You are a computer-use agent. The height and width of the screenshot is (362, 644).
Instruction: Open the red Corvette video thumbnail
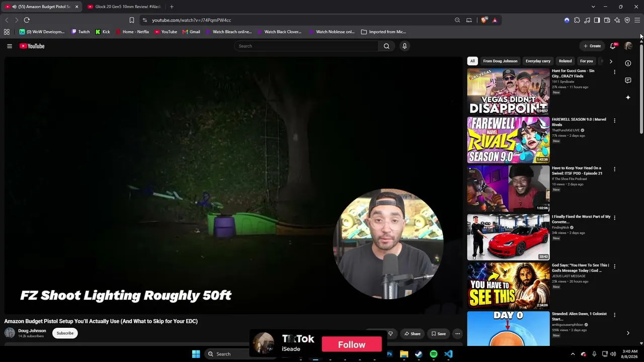[508, 237]
